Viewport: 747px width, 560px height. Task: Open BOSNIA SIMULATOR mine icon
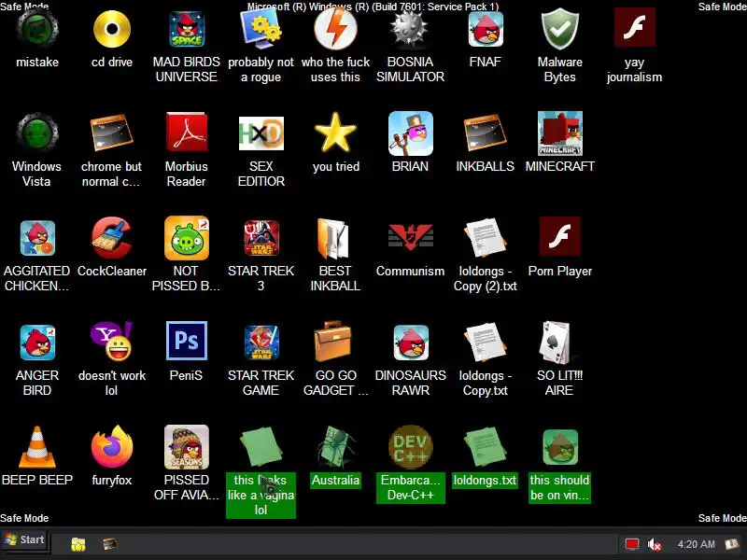pos(410,29)
